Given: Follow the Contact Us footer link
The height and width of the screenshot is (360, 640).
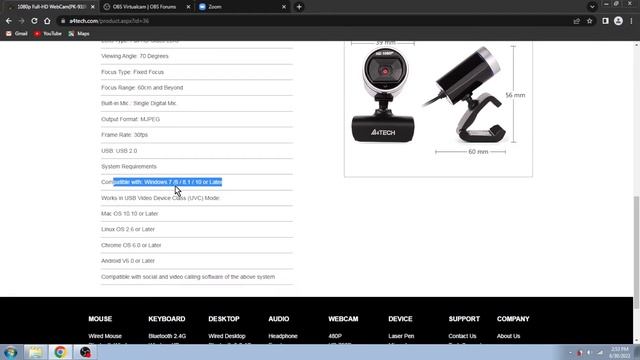Looking at the screenshot, I should click(462, 336).
